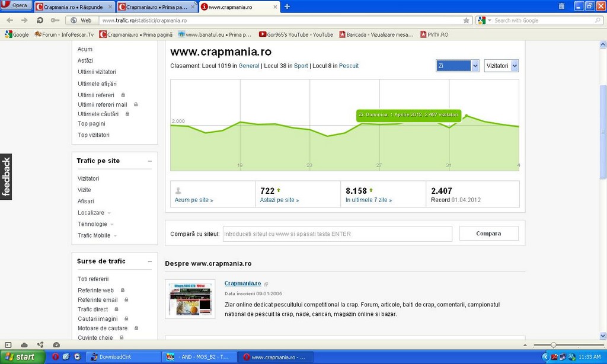Screen dimensions: 607x364
Task: Open the closed tabs trash icon
Action: coord(561,6)
